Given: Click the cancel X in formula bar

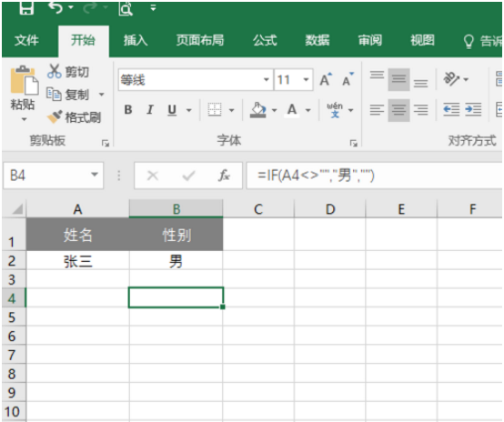Looking at the screenshot, I should coord(152,176).
